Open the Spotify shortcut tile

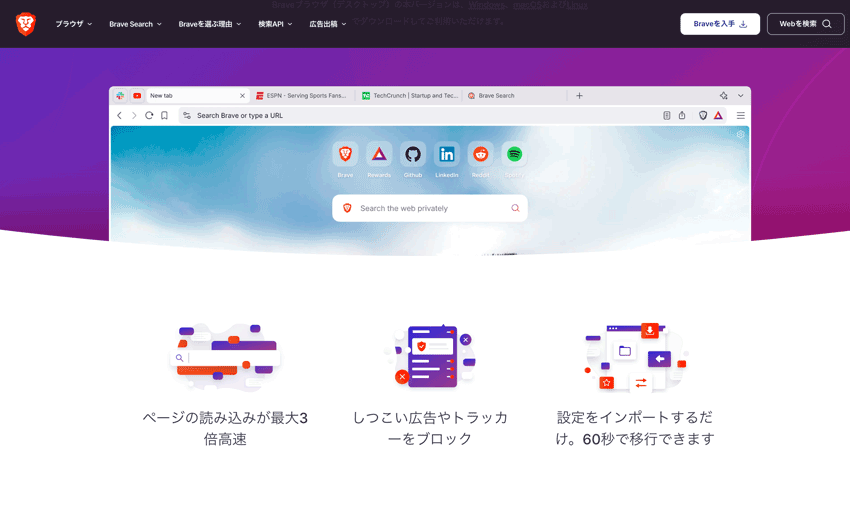514,159
